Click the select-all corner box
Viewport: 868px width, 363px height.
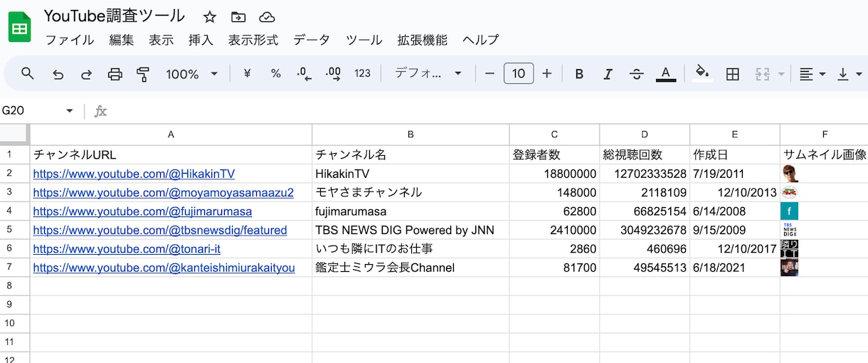[14, 134]
